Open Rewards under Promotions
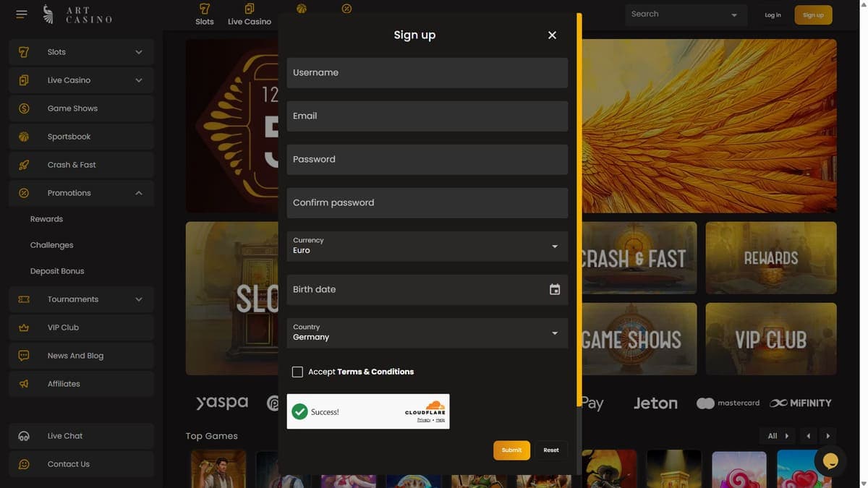 [x=46, y=219]
